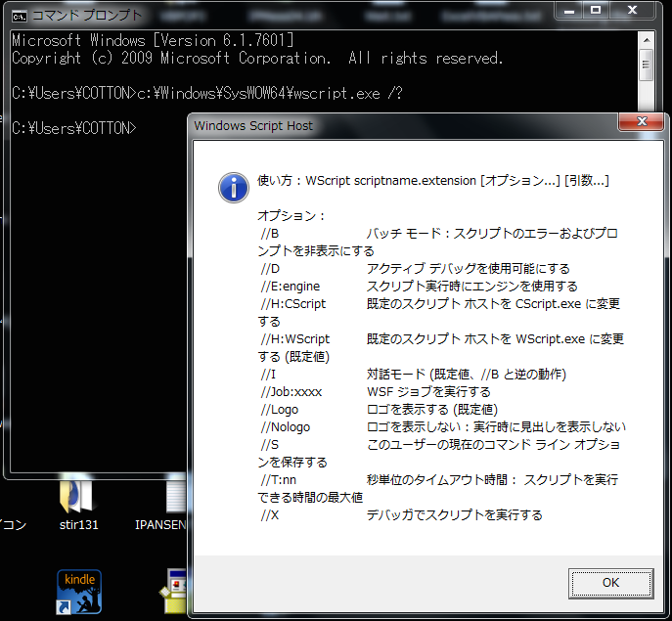The width and height of the screenshot is (672, 621).
Task: Click the Windows Script Host title text
Action: point(253,125)
